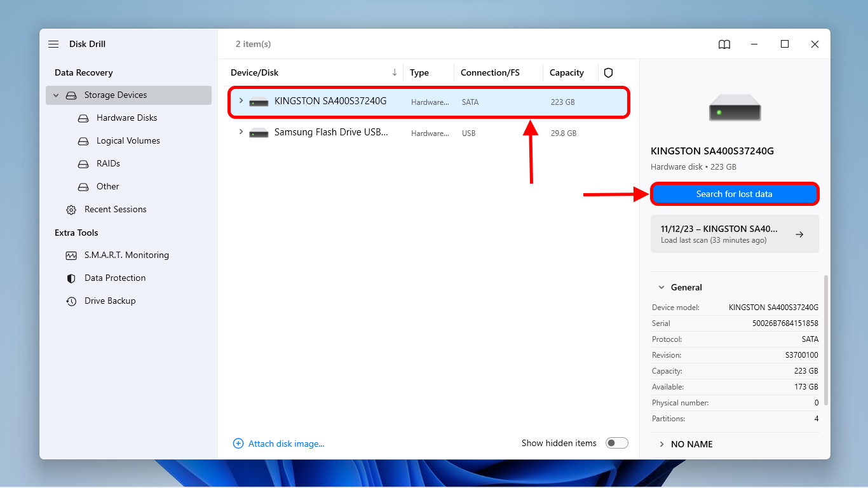This screenshot has width=868, height=488.
Task: Open Hardware Disks in sidebar
Action: pyautogui.click(x=126, y=118)
